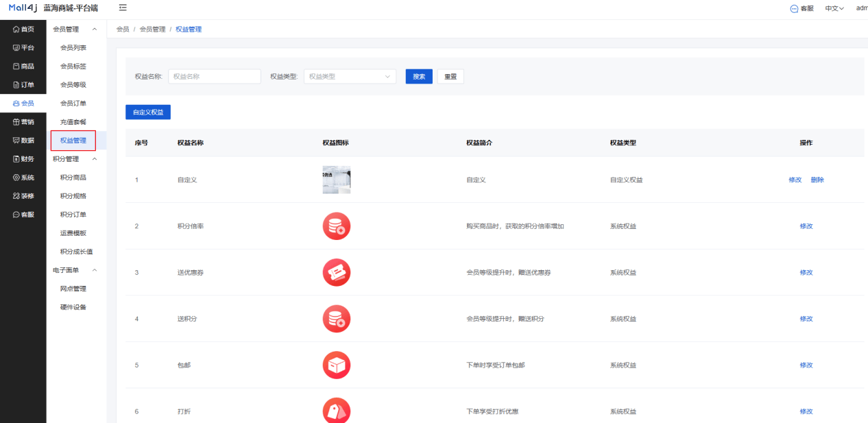Go to 运费模板 submenu item
This screenshot has width=868, height=423.
tap(73, 232)
